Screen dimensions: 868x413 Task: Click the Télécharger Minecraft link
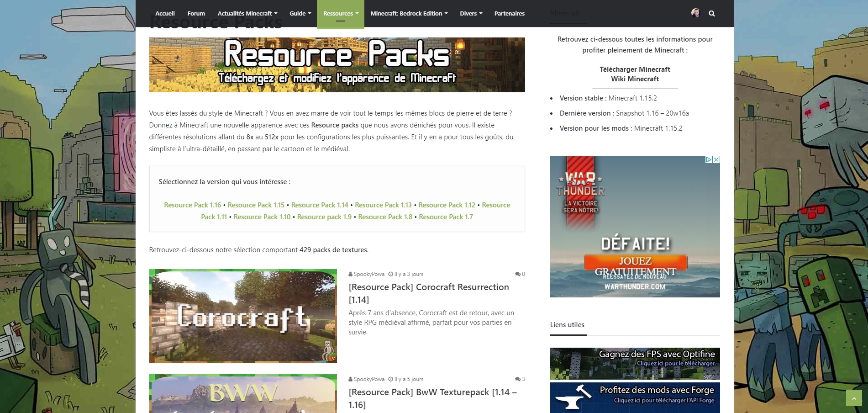pyautogui.click(x=635, y=69)
